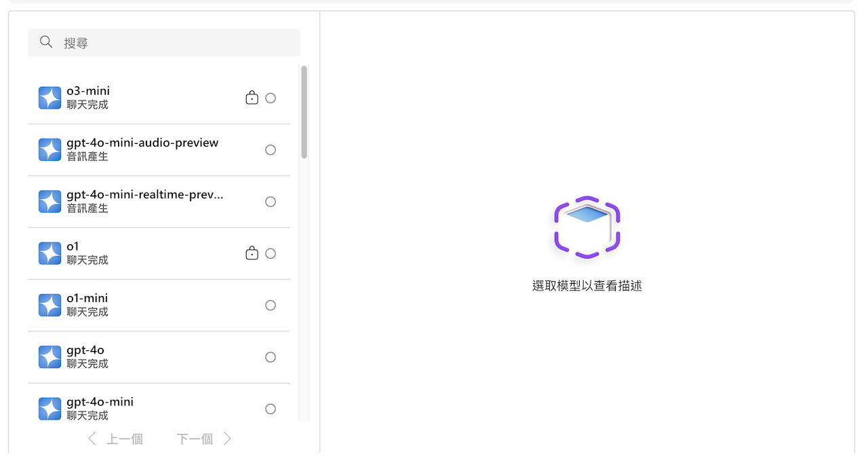The width and height of the screenshot is (868, 465).
Task: Click the gpt-4o-mini-audio-preview model icon
Action: [50, 150]
